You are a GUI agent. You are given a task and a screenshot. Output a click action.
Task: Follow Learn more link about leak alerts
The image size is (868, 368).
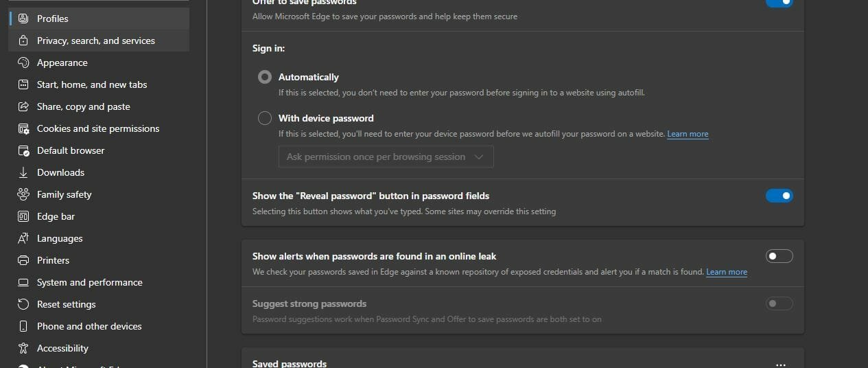pos(727,272)
